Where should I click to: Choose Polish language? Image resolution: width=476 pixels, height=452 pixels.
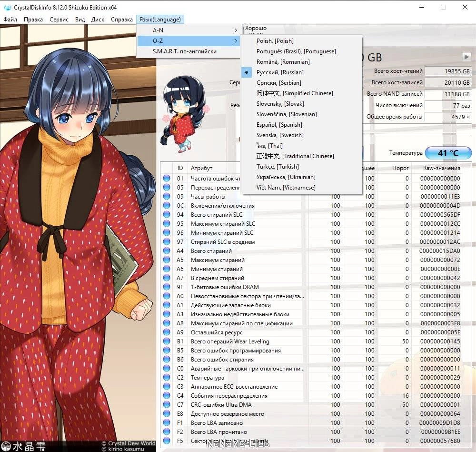(301, 40)
